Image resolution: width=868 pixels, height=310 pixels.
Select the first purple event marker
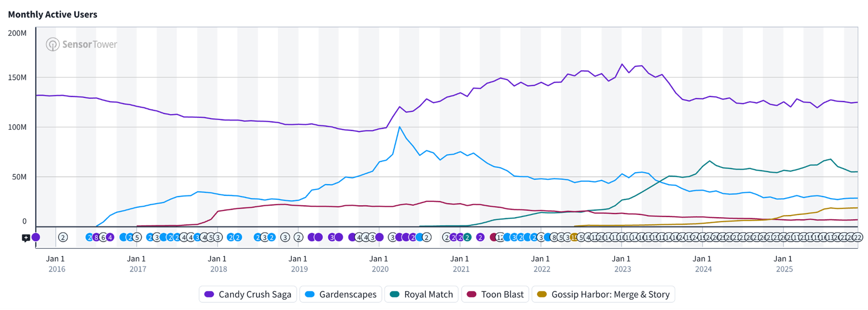pos(36,237)
